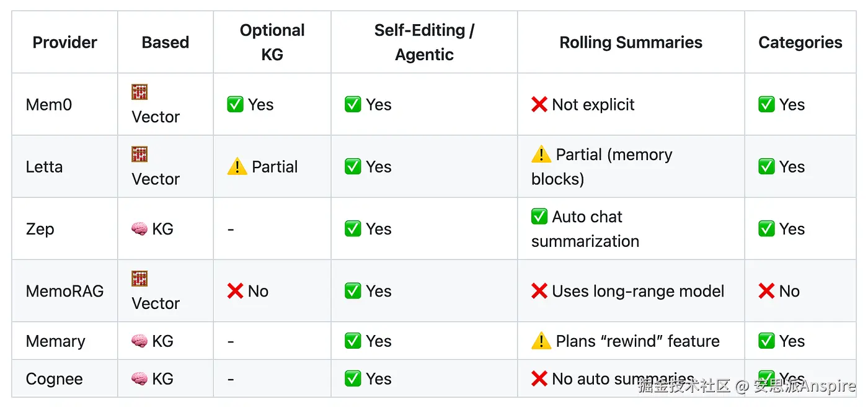Click the "Provider" column header
Viewport: 868px width, 407px height.
[x=64, y=42]
